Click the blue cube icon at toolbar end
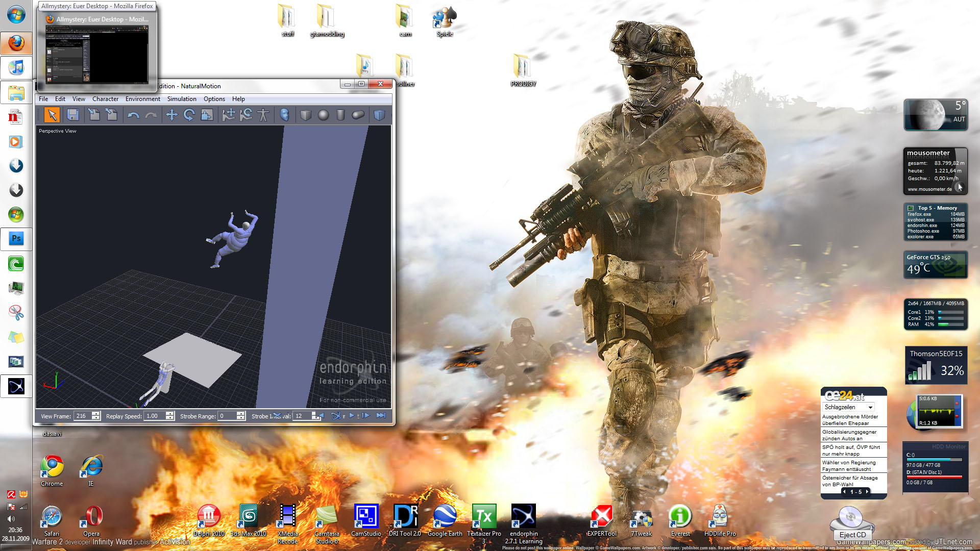Screen dimensions: 980x551 point(379,115)
